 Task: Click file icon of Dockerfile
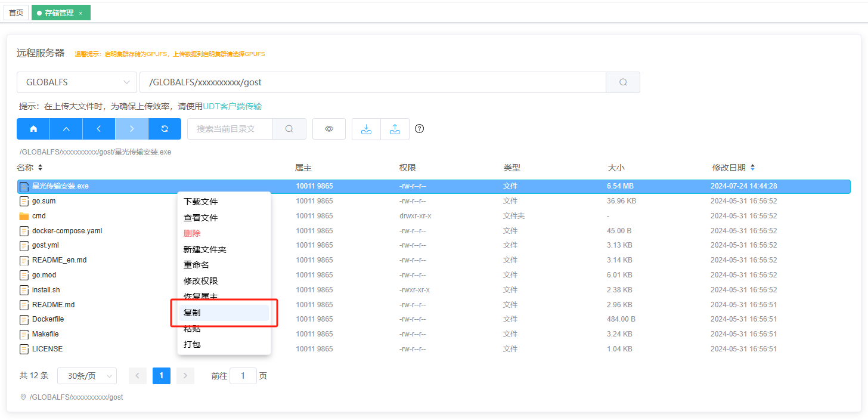(x=24, y=319)
